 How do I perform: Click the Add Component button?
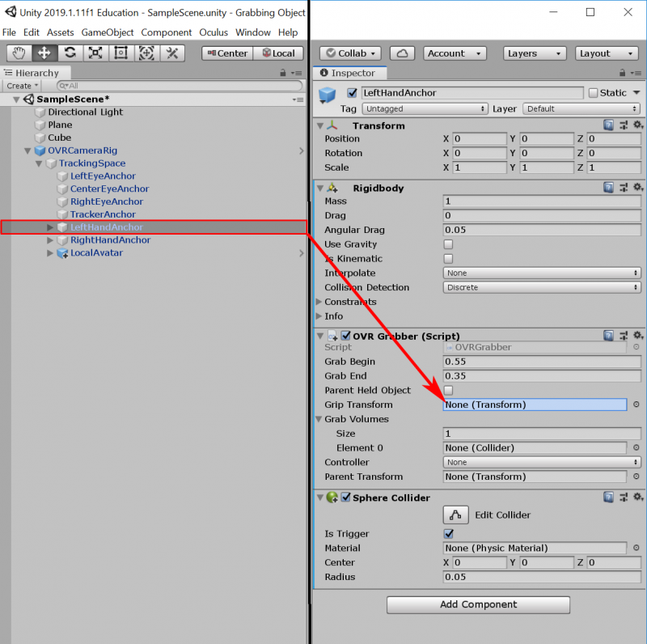(x=478, y=604)
